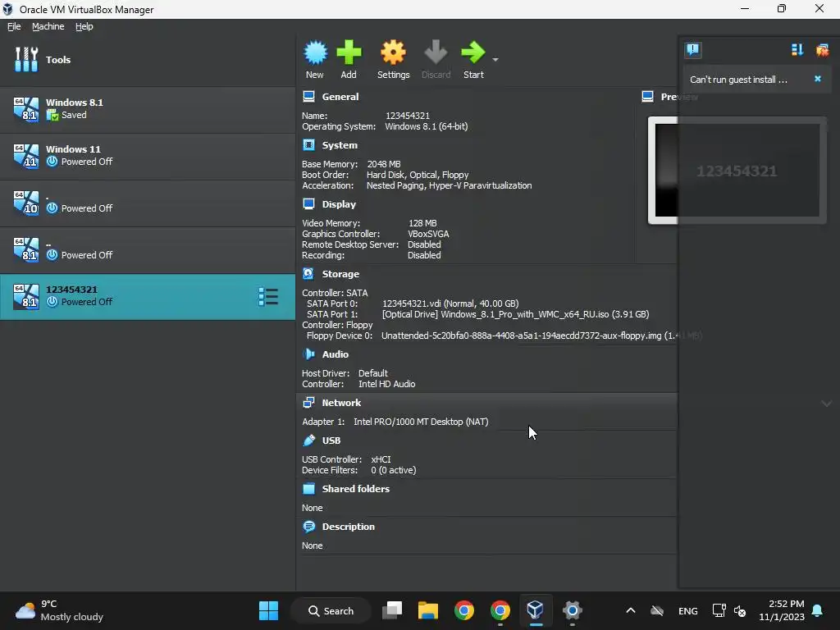Viewport: 840px width, 630px height.
Task: Click the General section icon
Action: [x=308, y=97]
